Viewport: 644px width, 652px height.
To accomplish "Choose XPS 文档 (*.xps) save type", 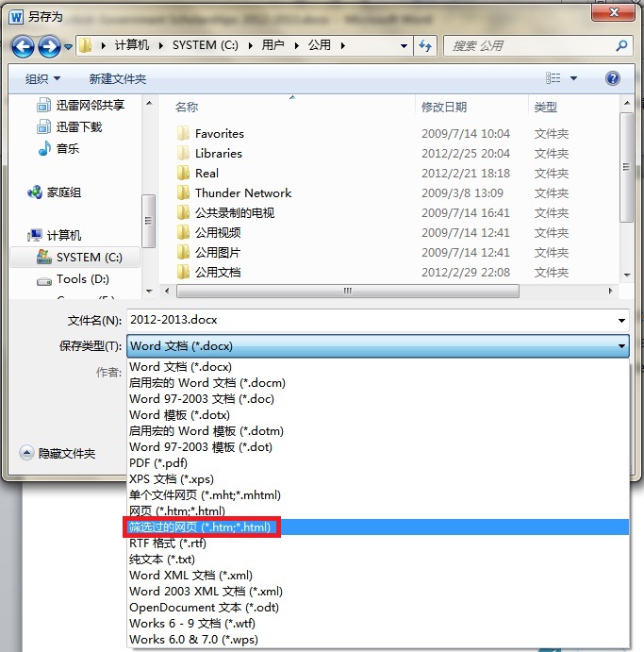I will tap(378, 479).
